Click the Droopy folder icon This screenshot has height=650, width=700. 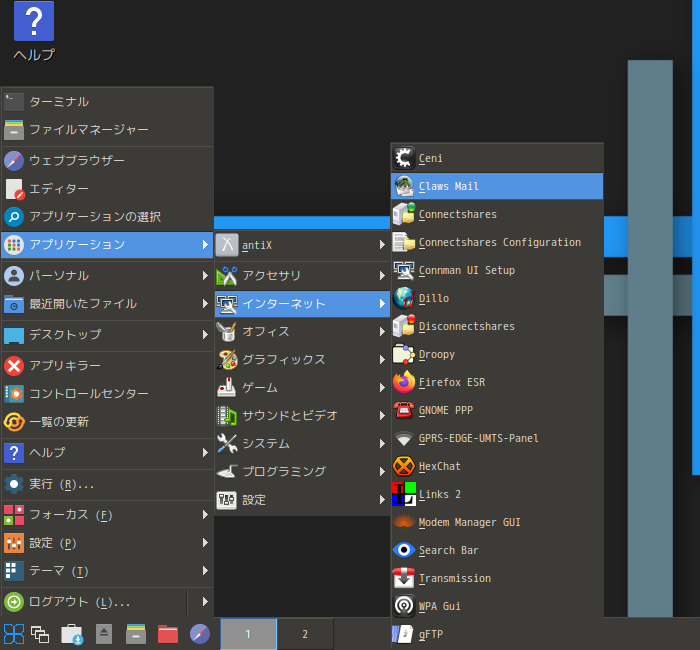coord(404,354)
